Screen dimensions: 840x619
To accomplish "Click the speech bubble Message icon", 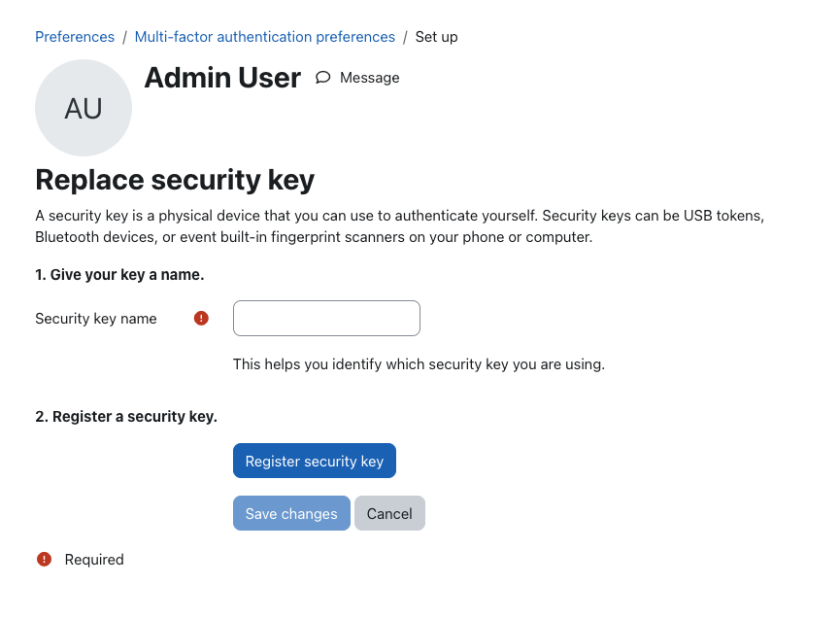I will point(322,78).
